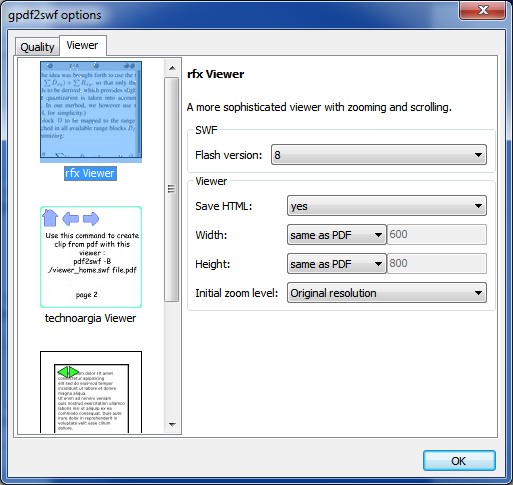Click the Height value field showing 800
The width and height of the screenshot is (513, 485).
point(437,263)
